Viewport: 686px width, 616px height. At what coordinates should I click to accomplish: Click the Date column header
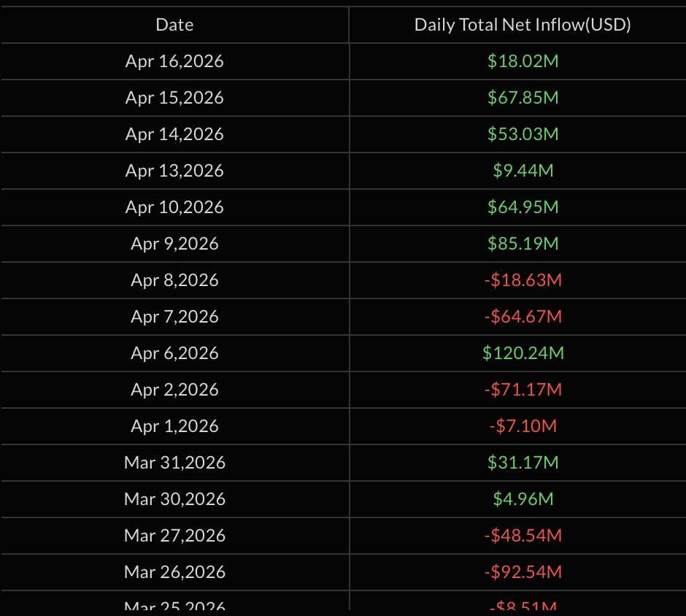click(174, 25)
